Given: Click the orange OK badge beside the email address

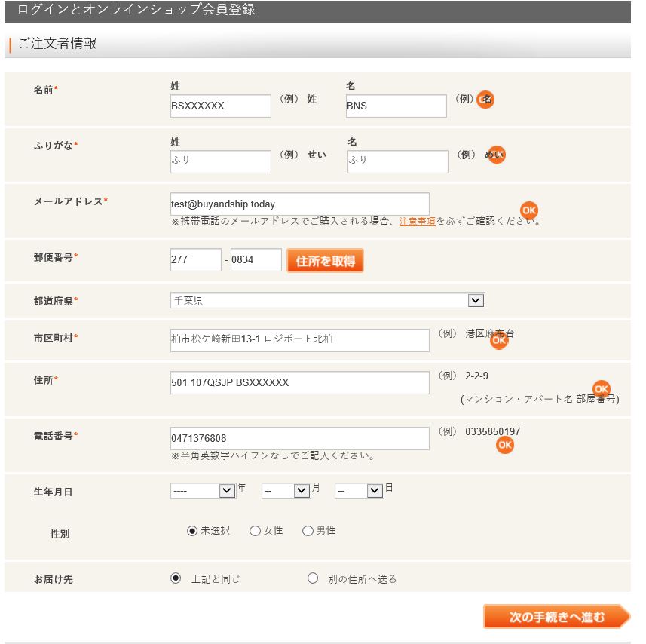Looking at the screenshot, I should (x=528, y=211).
